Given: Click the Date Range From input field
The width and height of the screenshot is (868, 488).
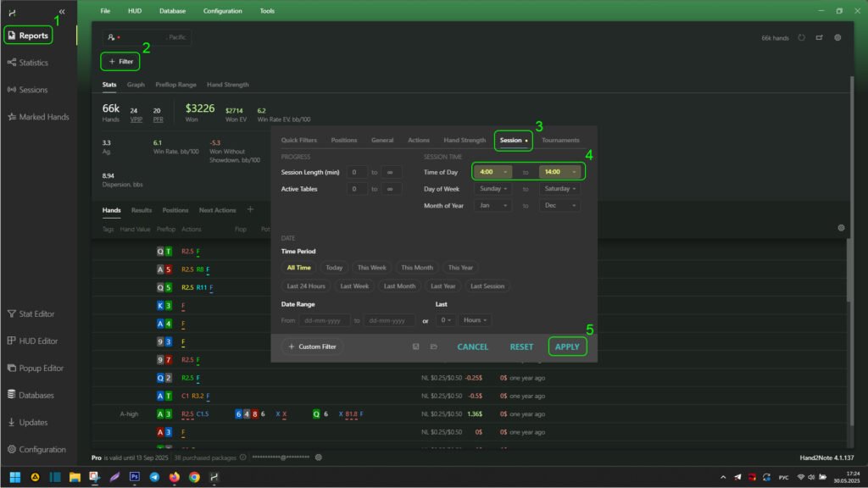Looking at the screenshot, I should coord(324,320).
